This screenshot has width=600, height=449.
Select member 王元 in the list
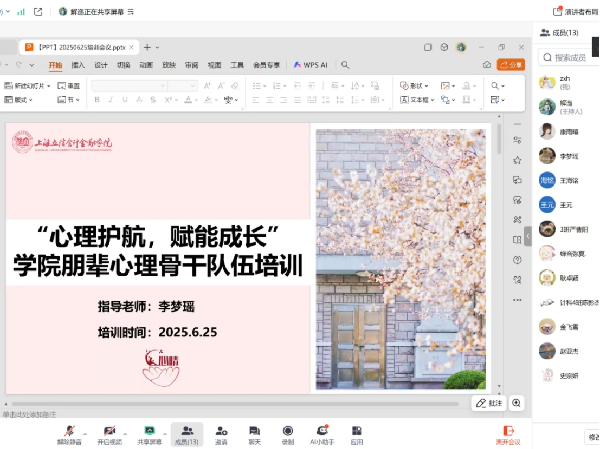point(567,205)
